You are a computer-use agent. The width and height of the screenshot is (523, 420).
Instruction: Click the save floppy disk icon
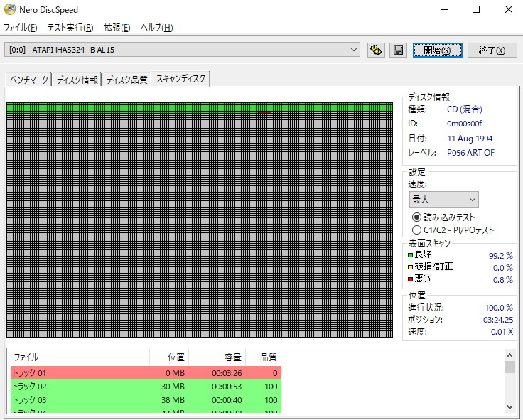point(398,50)
